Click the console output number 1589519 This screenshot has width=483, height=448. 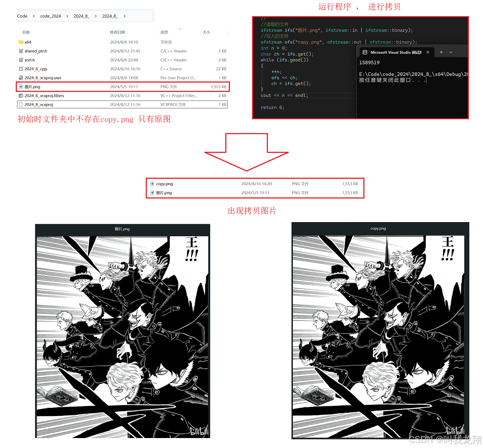[x=369, y=63]
